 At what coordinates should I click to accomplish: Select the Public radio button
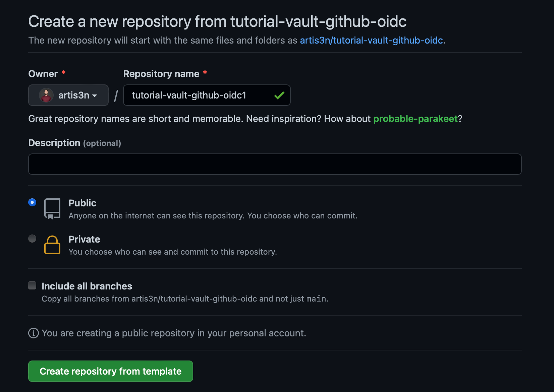(32, 202)
